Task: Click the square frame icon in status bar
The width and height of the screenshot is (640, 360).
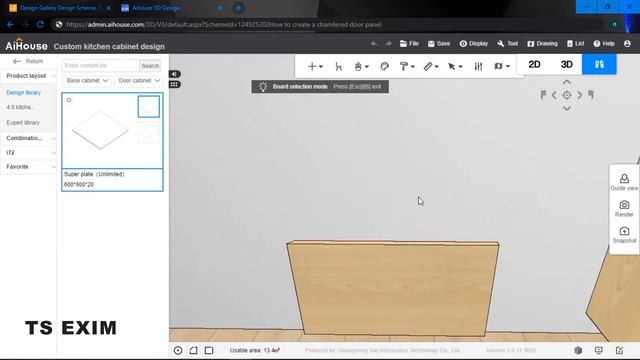Action: coord(209,350)
